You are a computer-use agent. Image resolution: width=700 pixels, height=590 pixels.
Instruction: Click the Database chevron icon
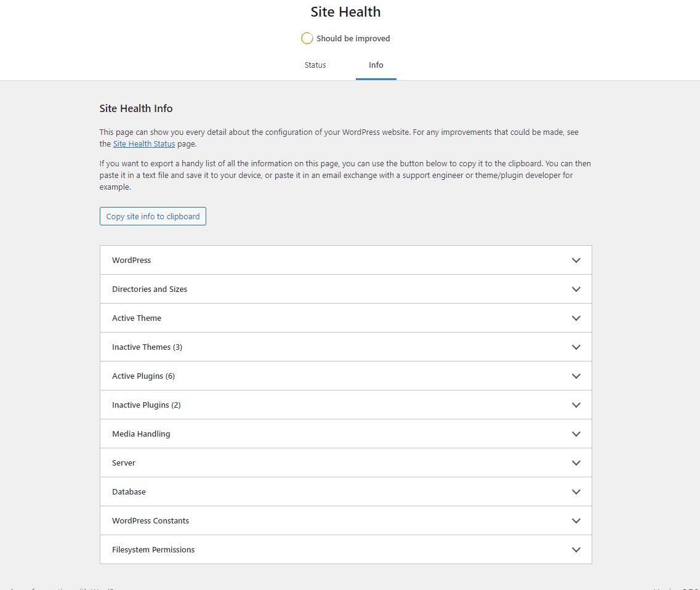576,491
